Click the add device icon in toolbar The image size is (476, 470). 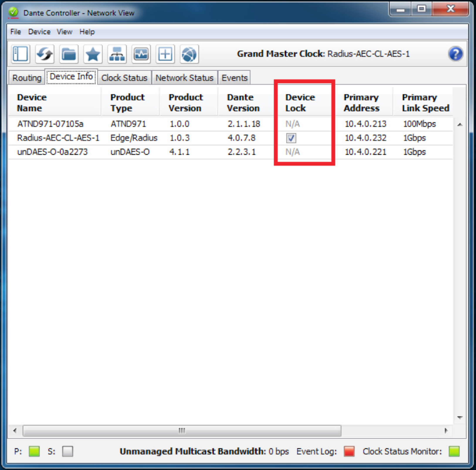pos(165,54)
